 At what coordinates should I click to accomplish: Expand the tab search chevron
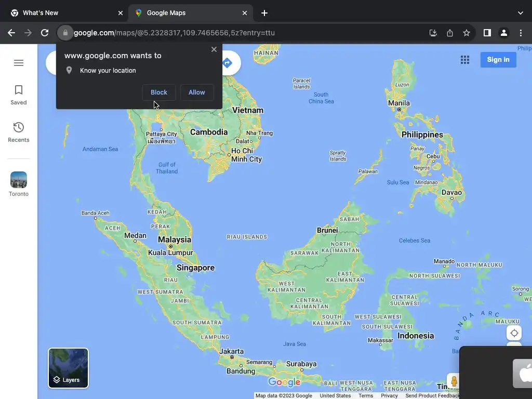point(521,13)
